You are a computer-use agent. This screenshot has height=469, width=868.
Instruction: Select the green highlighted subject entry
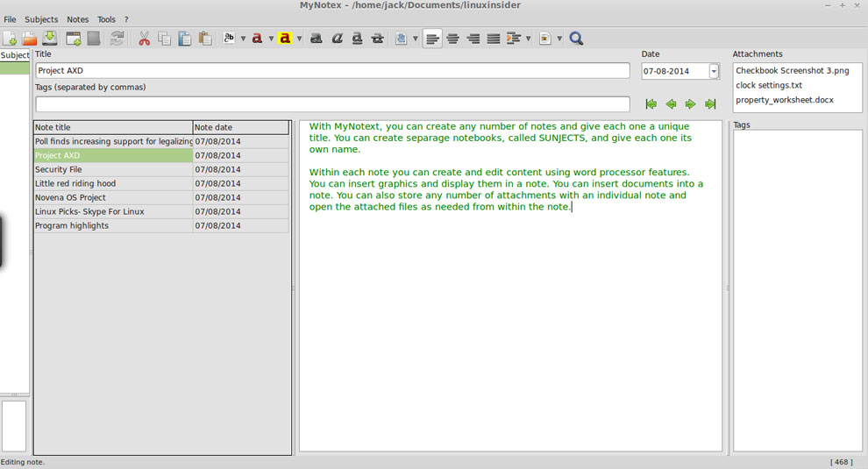15,68
